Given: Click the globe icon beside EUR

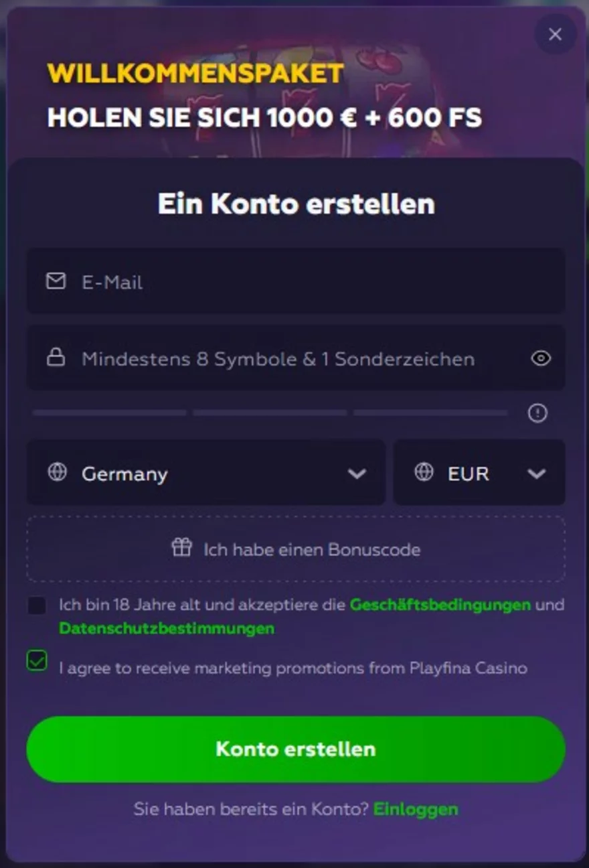Looking at the screenshot, I should click(424, 472).
